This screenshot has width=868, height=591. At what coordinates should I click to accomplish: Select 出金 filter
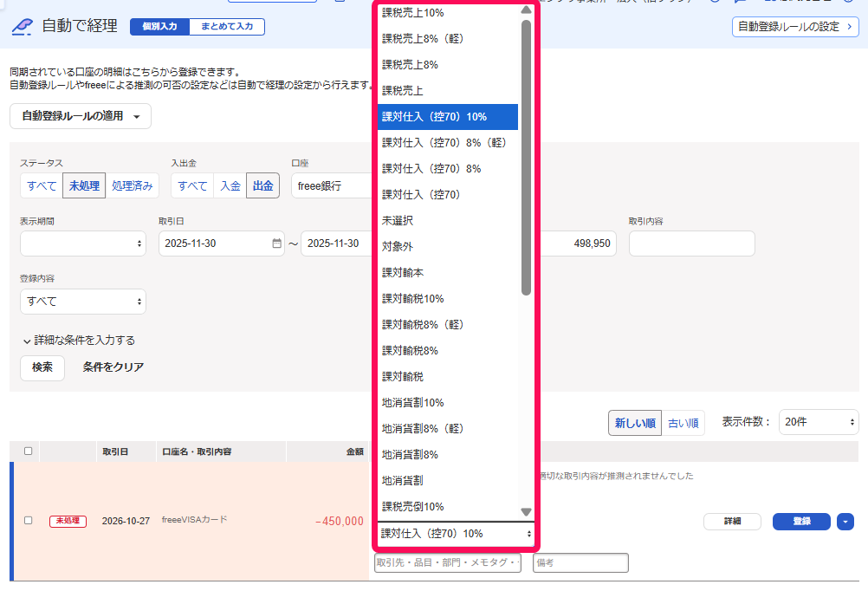coord(263,185)
